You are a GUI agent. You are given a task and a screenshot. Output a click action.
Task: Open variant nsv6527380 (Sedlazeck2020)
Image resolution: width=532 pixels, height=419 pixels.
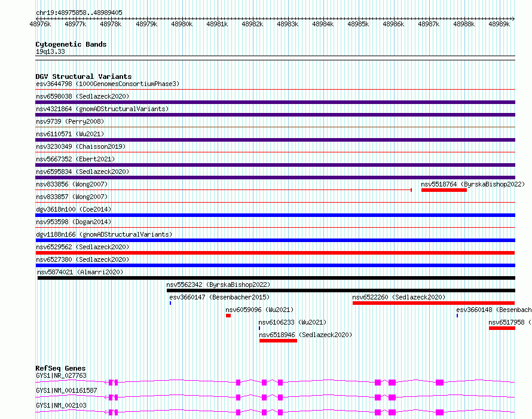pyautogui.click(x=82, y=259)
